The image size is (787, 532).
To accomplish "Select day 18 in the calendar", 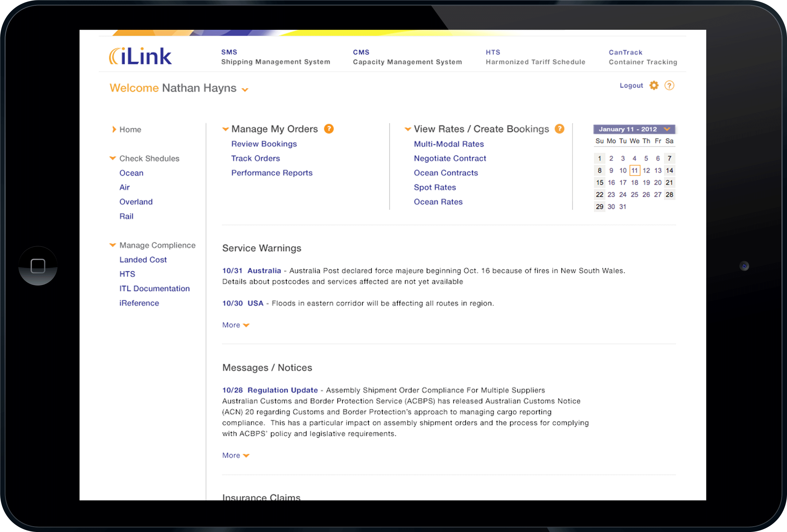I will (634, 183).
